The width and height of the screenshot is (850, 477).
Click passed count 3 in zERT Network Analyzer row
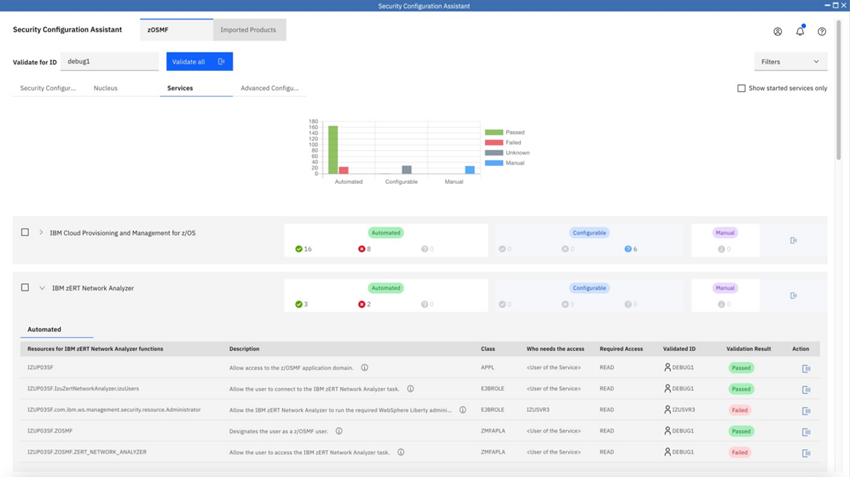[301, 304]
